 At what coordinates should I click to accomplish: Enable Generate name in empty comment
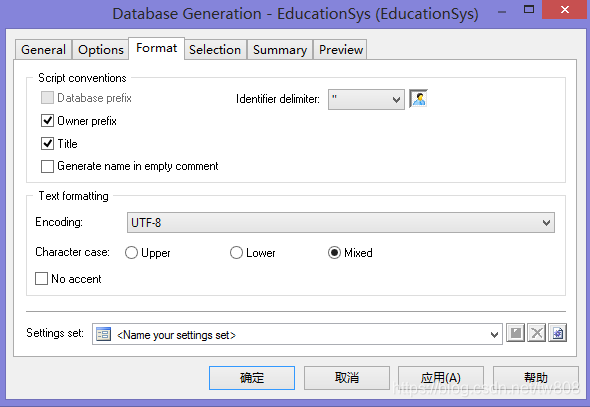click(x=47, y=166)
